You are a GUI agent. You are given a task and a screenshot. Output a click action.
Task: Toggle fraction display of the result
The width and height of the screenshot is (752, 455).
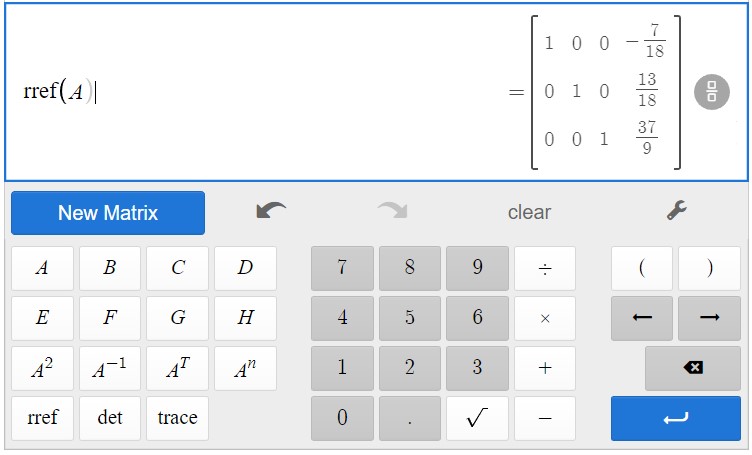pos(711,91)
